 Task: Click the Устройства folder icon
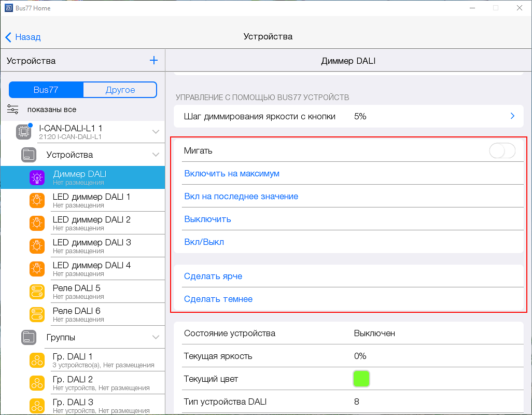click(x=29, y=155)
